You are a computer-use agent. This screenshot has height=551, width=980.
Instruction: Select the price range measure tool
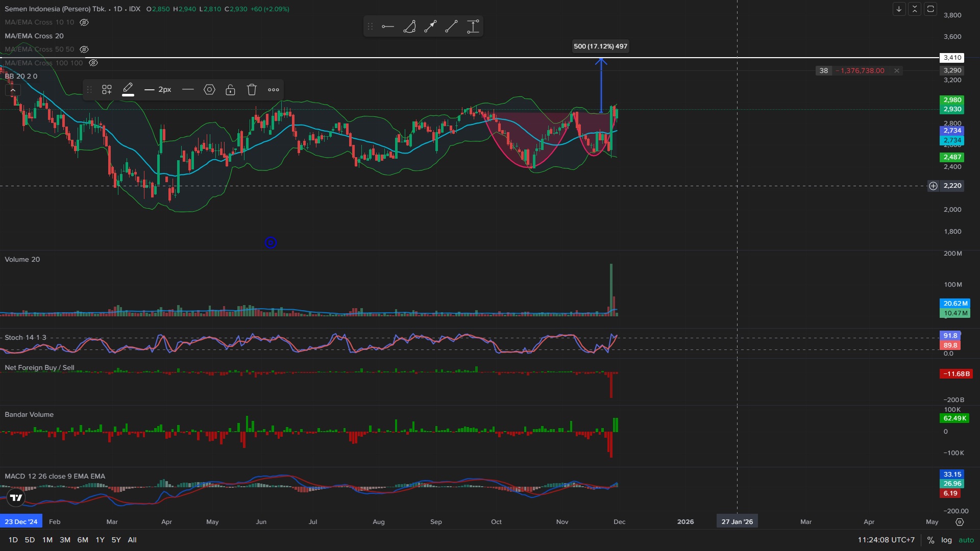point(473,27)
